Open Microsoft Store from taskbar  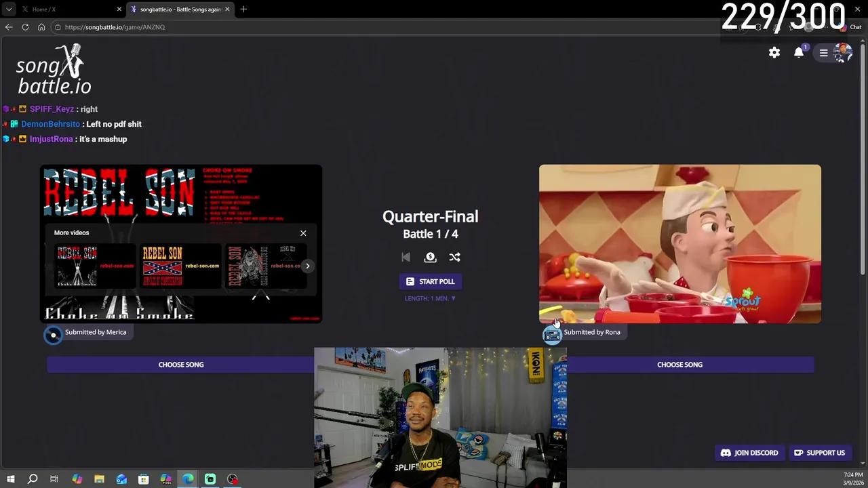click(144, 479)
